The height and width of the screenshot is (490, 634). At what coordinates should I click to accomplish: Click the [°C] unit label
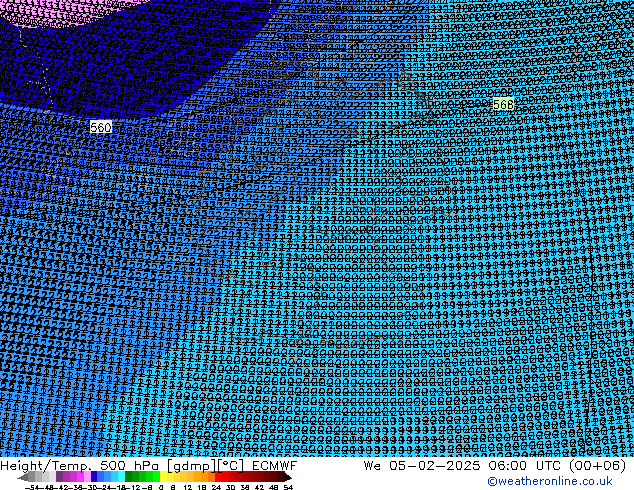231,466
